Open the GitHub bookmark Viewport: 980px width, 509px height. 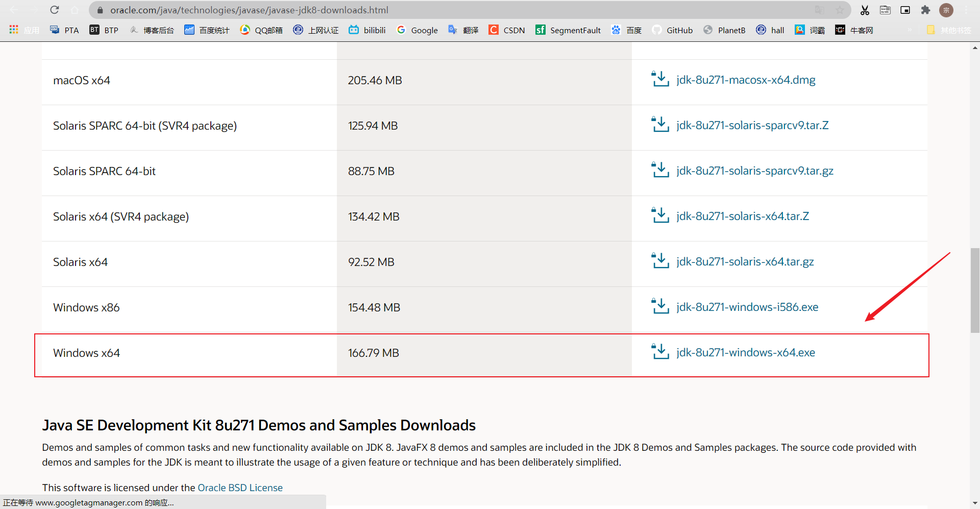pyautogui.click(x=672, y=30)
